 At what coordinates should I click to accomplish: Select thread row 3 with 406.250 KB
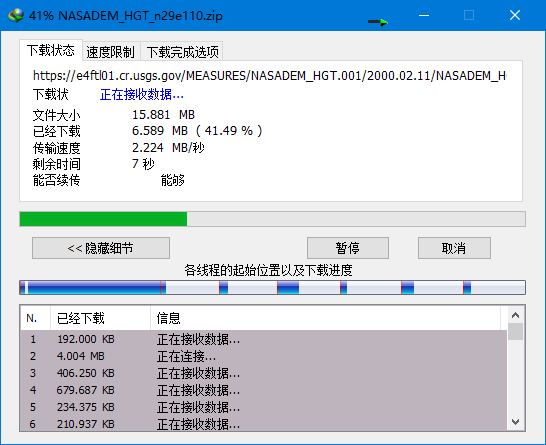[264, 373]
